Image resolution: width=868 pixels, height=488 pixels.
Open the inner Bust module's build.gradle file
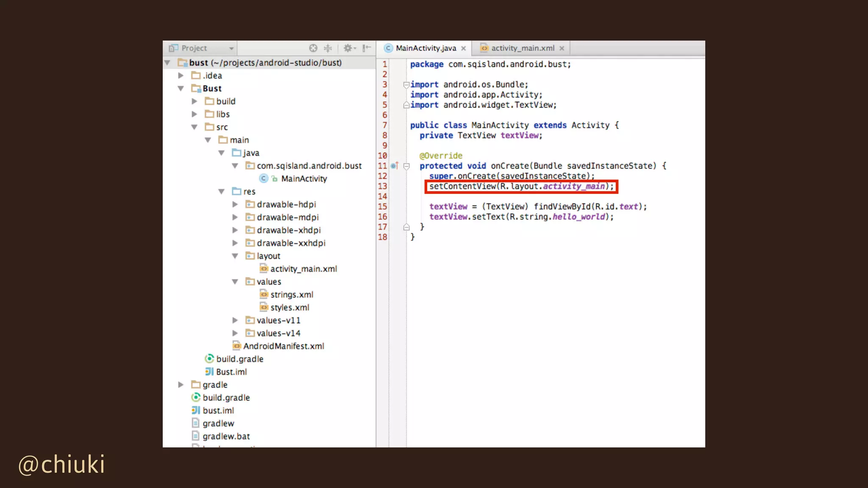pos(239,359)
